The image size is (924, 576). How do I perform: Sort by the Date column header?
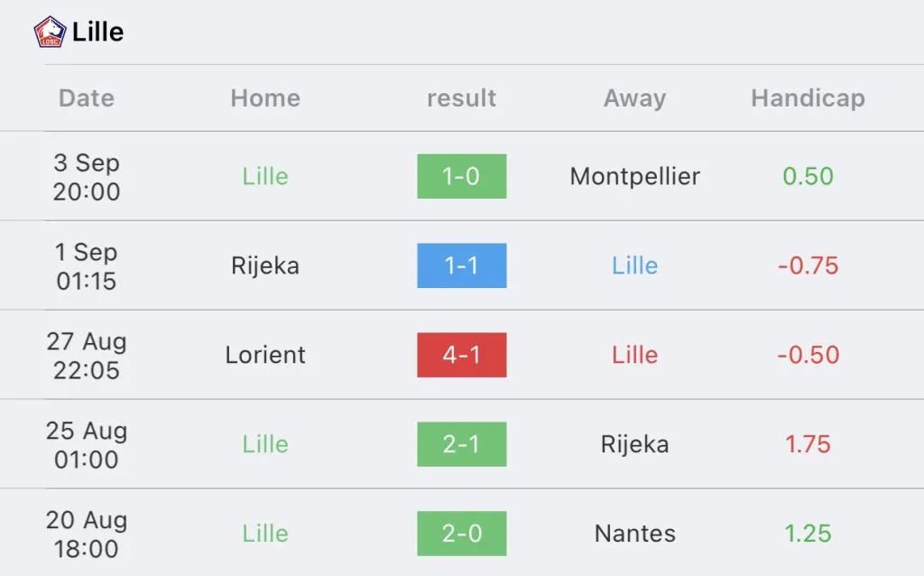(87, 98)
